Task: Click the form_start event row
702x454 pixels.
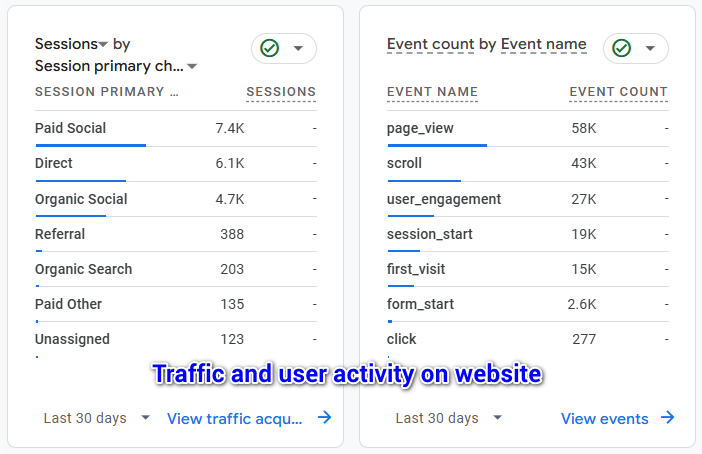Action: click(x=420, y=304)
